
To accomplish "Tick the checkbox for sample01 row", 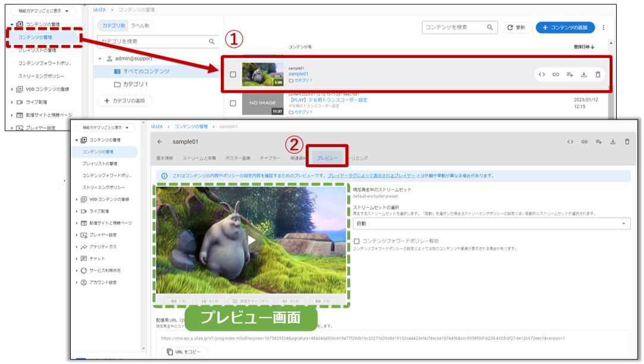I will pos(233,74).
